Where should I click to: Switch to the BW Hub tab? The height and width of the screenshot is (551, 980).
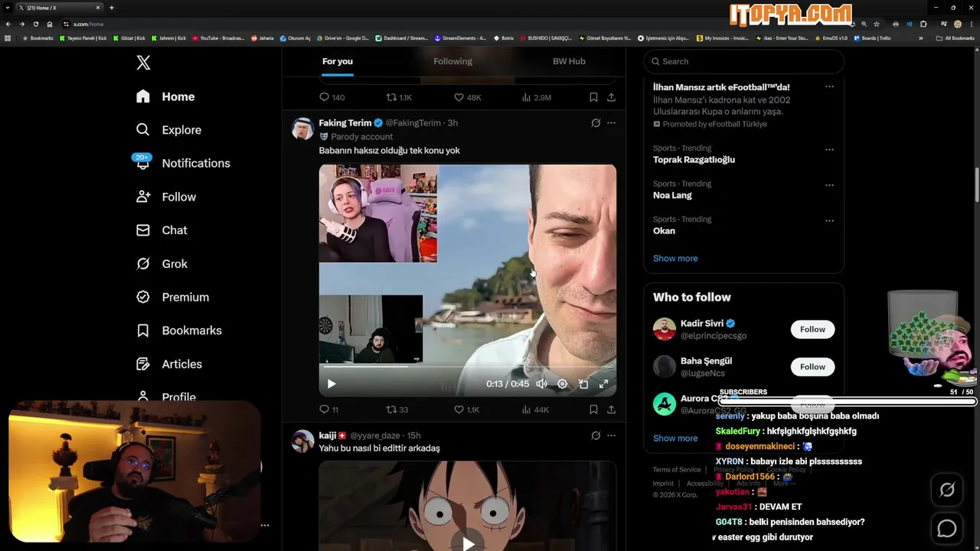(x=569, y=61)
